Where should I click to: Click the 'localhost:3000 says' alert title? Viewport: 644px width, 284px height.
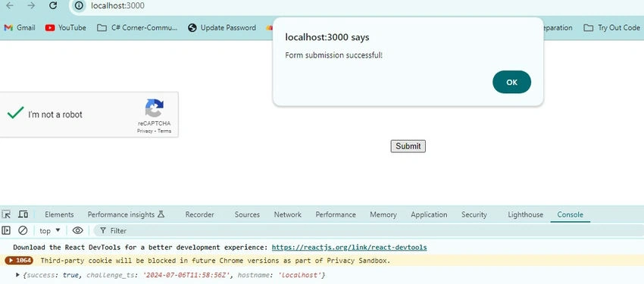(x=327, y=37)
